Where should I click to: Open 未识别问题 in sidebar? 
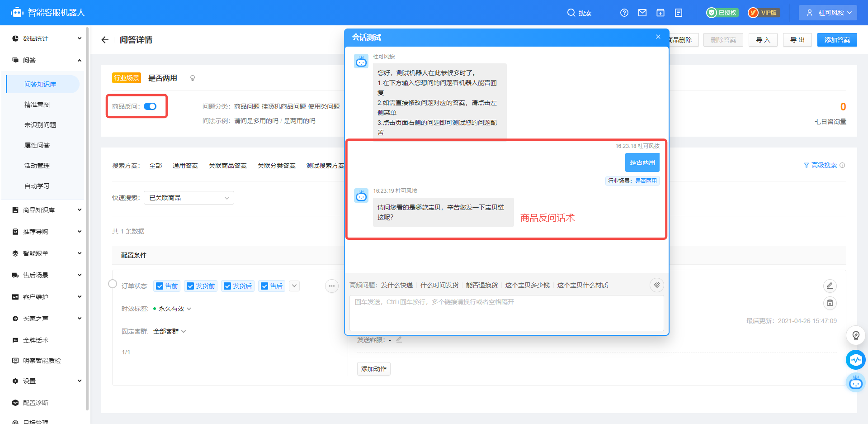[40, 125]
